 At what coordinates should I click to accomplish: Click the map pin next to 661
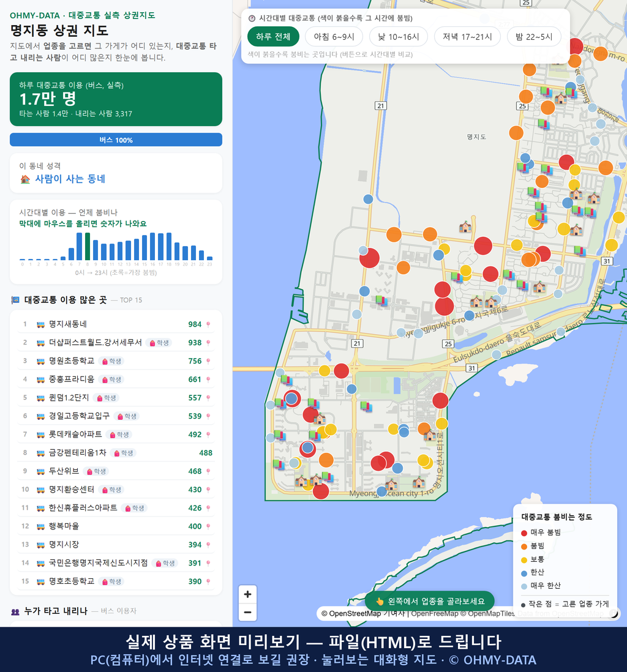208,379
